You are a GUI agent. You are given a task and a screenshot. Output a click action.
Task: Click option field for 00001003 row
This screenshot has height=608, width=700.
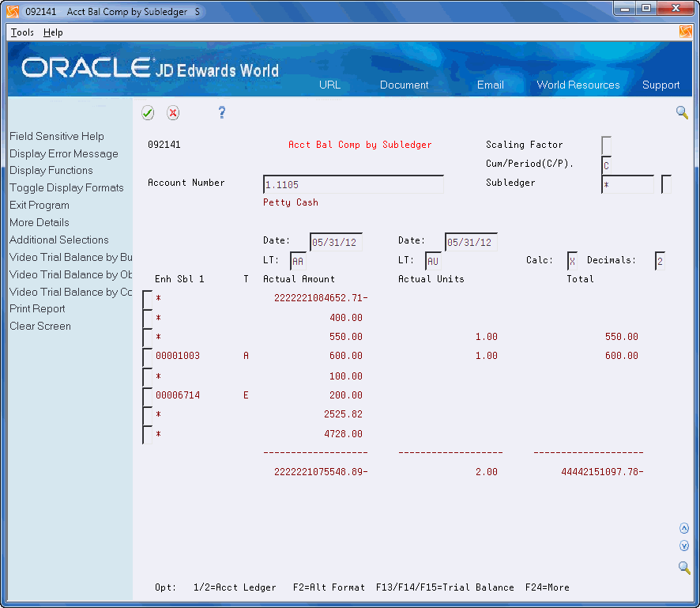tap(147, 357)
